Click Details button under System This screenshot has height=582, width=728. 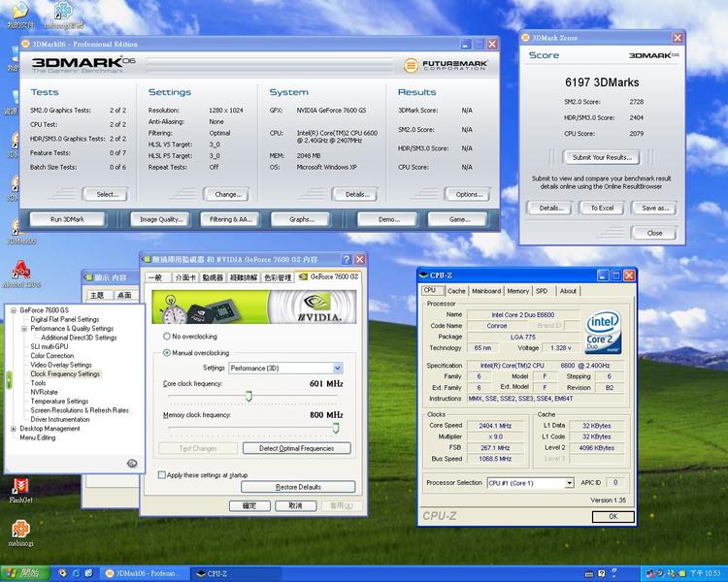[355, 194]
